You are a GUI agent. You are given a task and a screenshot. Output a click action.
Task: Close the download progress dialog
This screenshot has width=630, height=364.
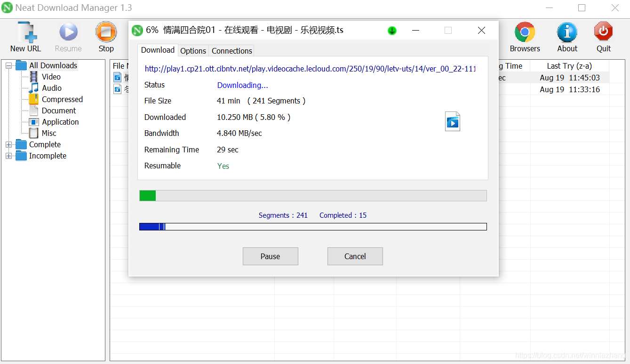click(x=481, y=31)
